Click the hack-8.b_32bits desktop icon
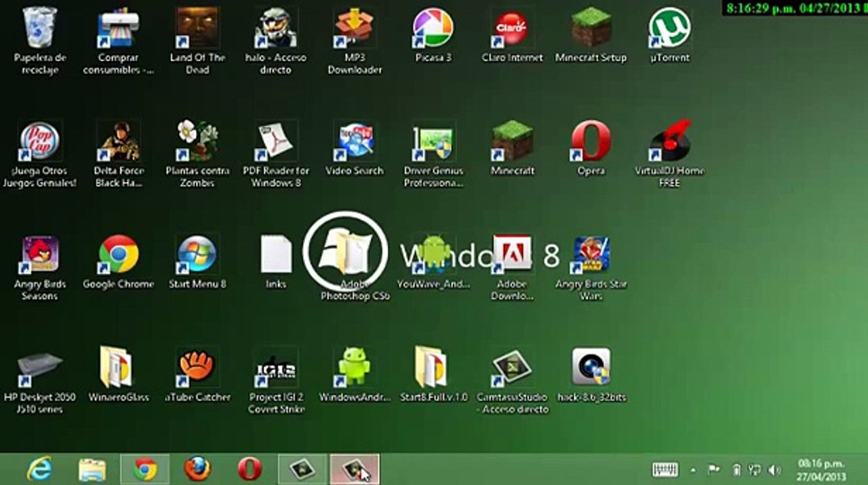The image size is (868, 485). point(591,375)
